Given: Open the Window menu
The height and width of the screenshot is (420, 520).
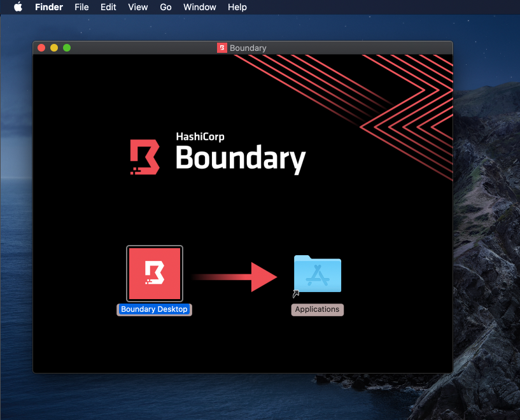Looking at the screenshot, I should coord(200,7).
